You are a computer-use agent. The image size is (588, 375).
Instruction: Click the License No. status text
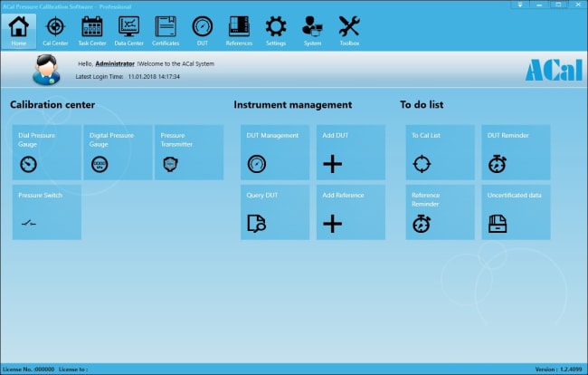29,370
